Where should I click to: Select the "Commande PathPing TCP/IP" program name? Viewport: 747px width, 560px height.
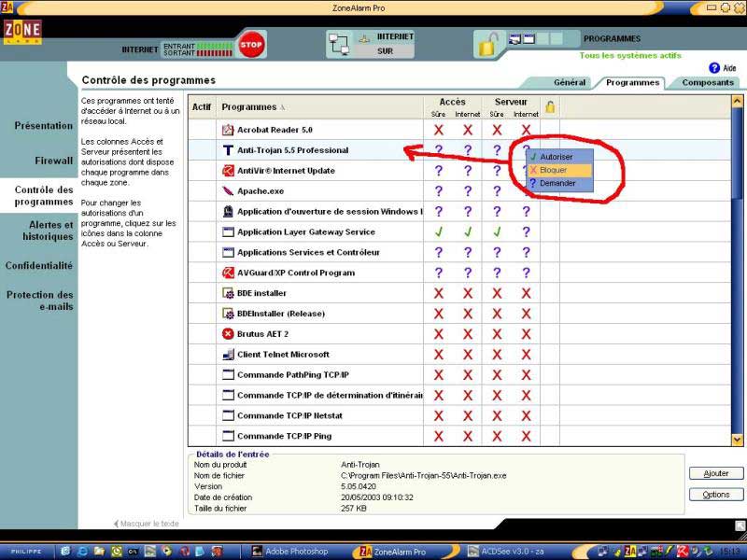click(x=293, y=375)
